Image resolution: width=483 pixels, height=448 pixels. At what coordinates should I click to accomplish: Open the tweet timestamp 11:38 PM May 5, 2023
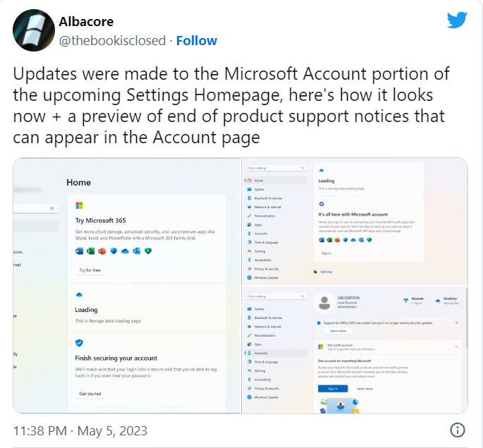[80, 430]
